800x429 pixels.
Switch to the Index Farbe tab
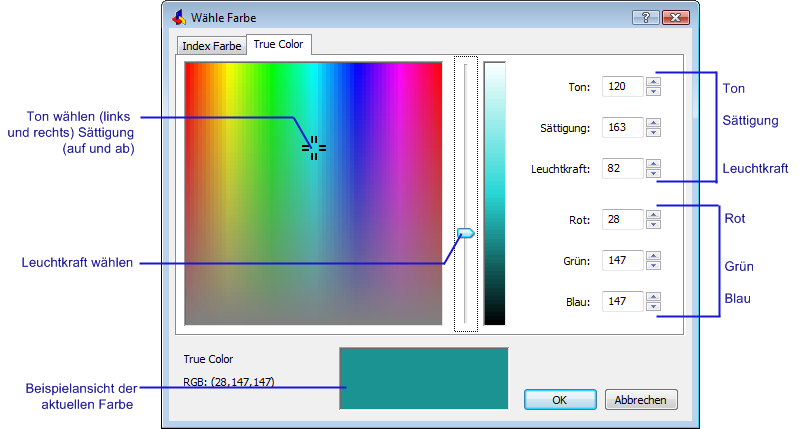pos(211,46)
